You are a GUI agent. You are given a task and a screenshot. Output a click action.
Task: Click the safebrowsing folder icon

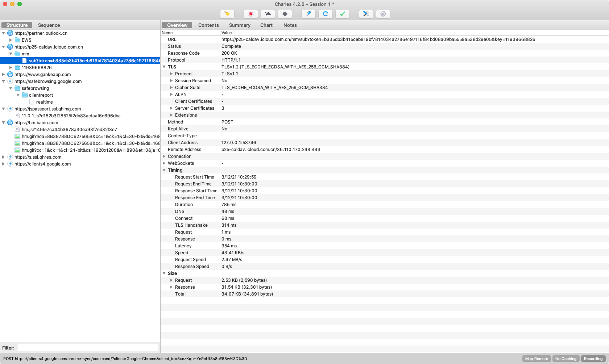point(17,88)
